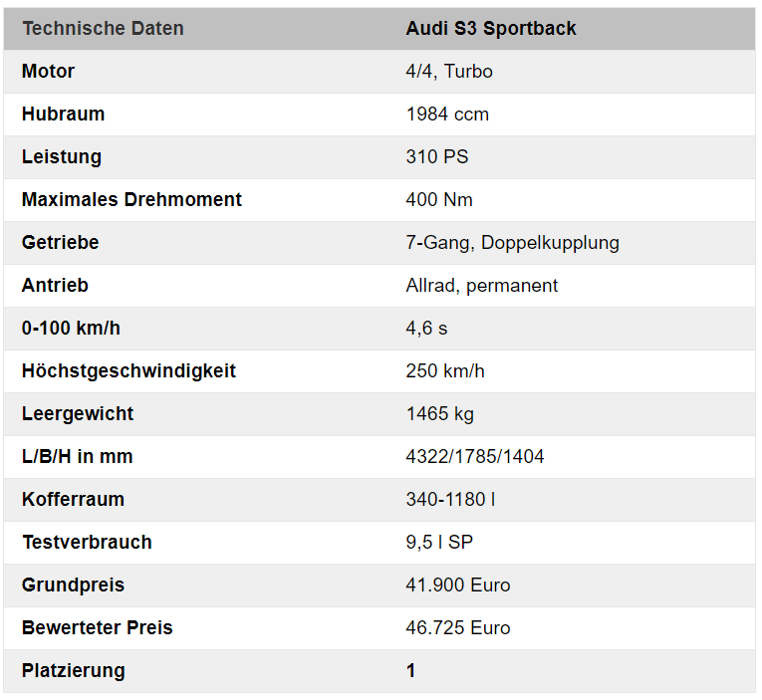This screenshot has width=762, height=700.
Task: Click the 'Höchstgeschwindigkeit' row label
Action: tap(128, 371)
